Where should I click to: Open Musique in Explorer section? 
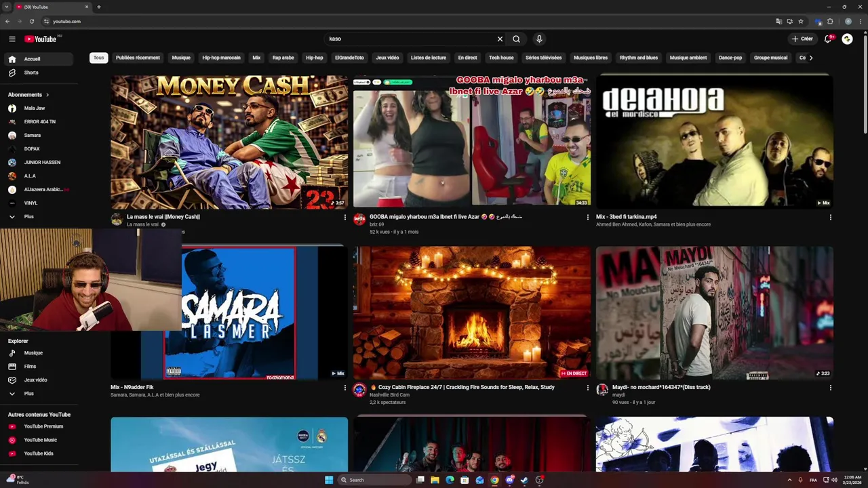tap(37, 353)
